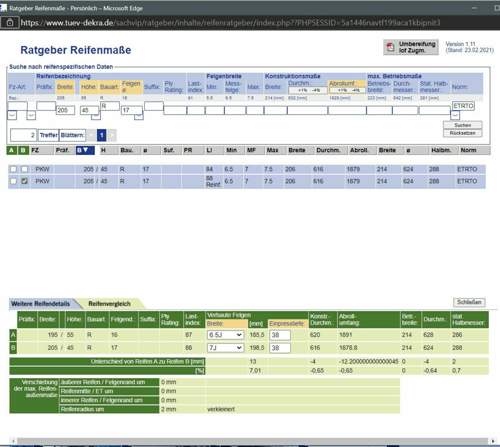Click Einpresstiefe field 38 for tire B
Screen dimensions: 500x447
(x=280, y=348)
